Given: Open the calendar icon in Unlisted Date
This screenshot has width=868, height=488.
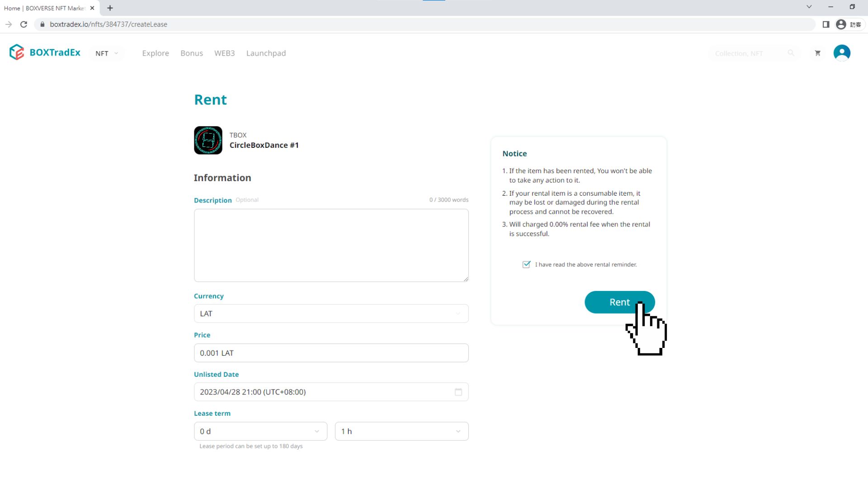Looking at the screenshot, I should coord(458,392).
